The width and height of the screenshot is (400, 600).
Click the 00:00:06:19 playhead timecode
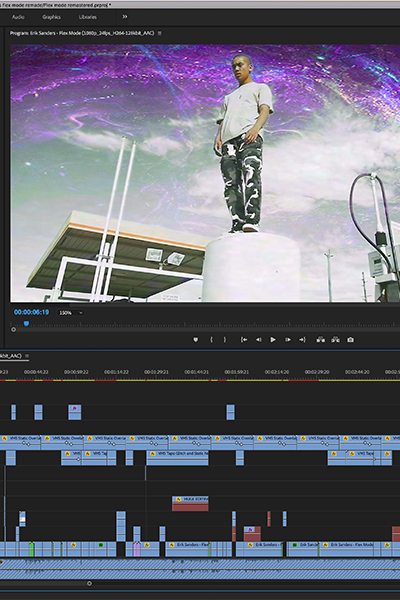31,312
